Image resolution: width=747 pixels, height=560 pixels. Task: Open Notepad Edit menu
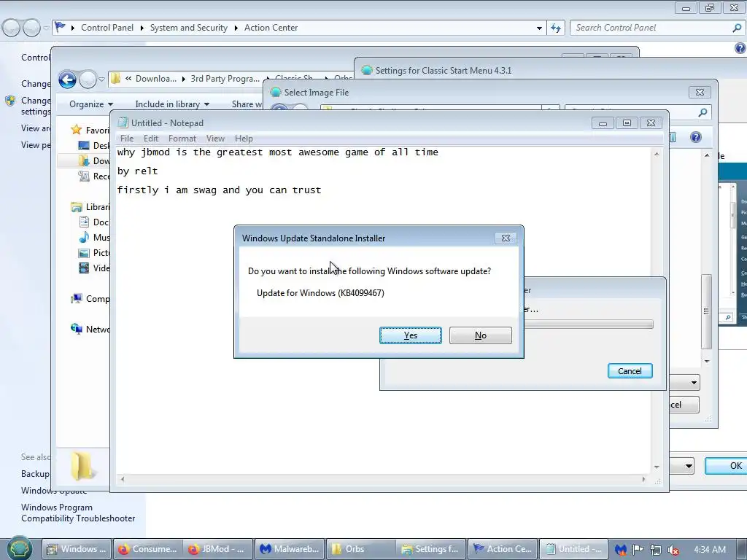(150, 139)
